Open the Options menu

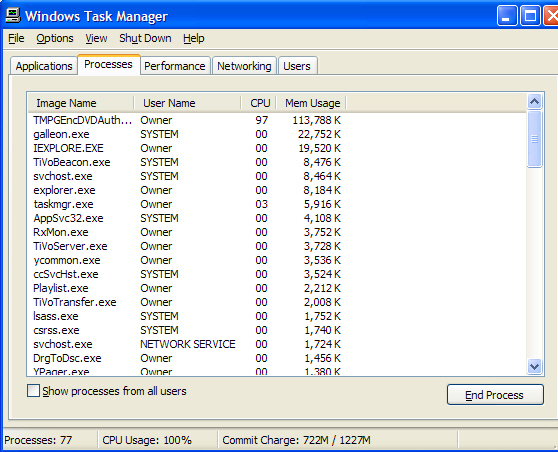(55, 38)
